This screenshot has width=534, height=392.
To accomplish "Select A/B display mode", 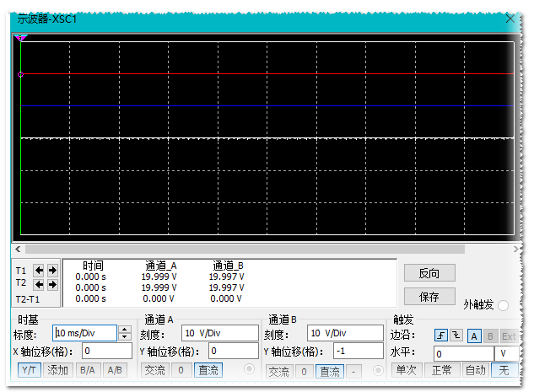I will pyautogui.click(x=115, y=370).
